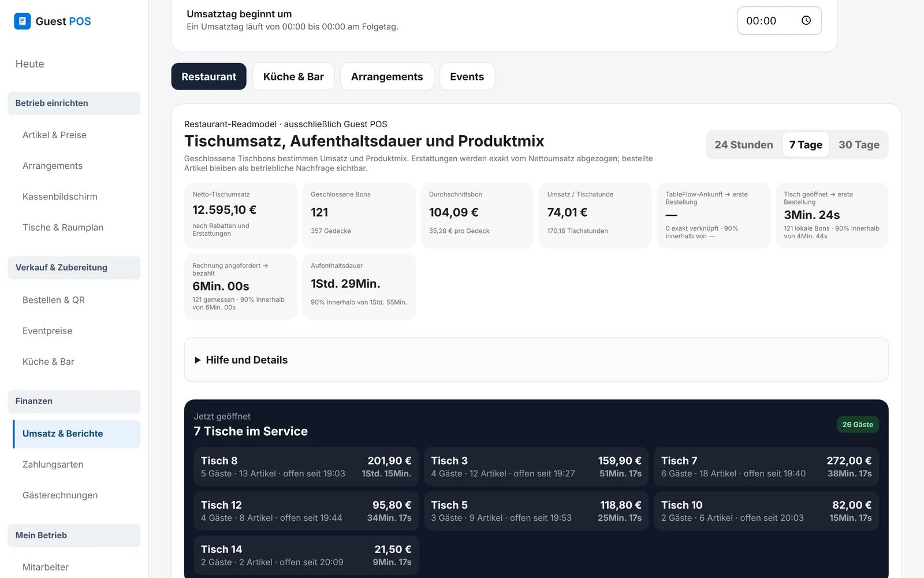Click the Geschlossene Bons value 121

click(319, 212)
